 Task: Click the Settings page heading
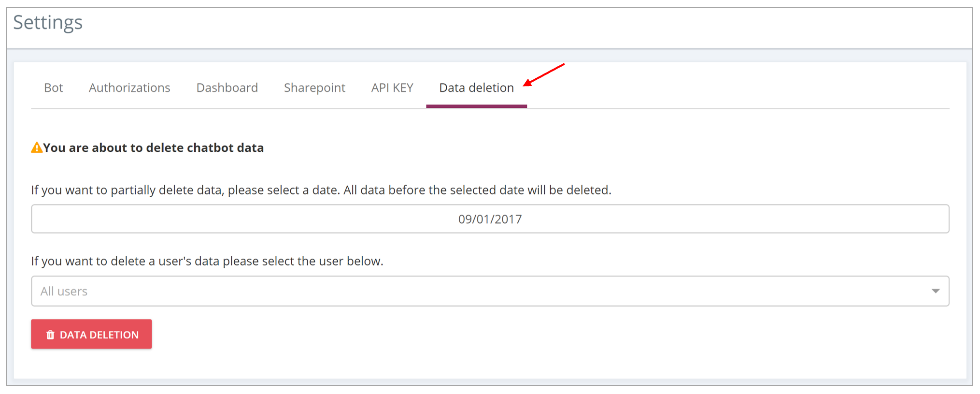pyautogui.click(x=48, y=23)
